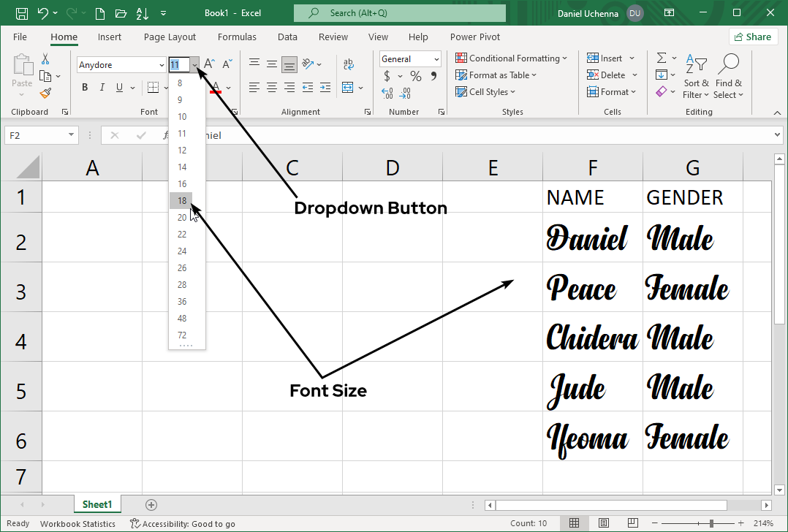Apply Percent Style number format

point(415,75)
